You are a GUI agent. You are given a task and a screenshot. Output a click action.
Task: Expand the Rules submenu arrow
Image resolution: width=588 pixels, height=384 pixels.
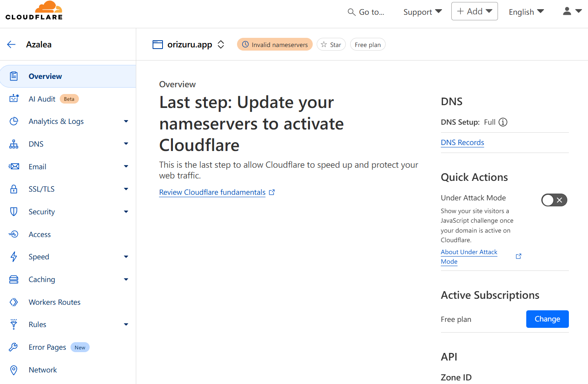point(126,325)
